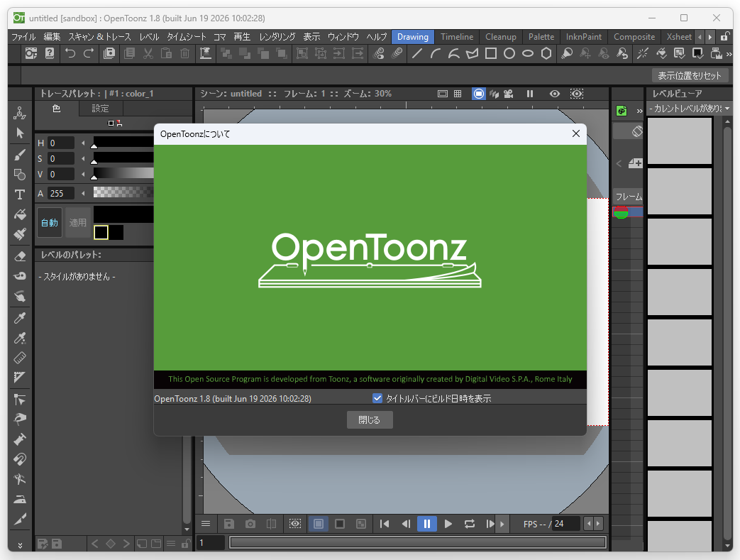Viewport: 740px width, 560px height.
Task: Select the Type text tool
Action: [19, 194]
